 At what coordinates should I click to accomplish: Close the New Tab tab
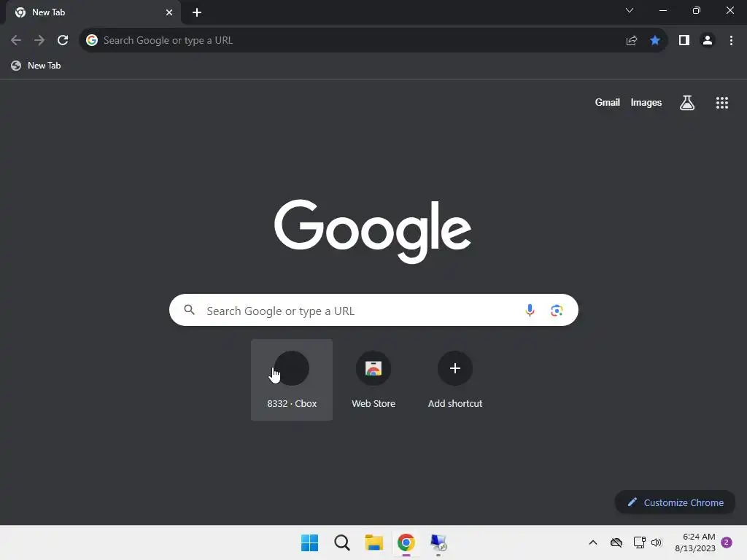(x=169, y=12)
